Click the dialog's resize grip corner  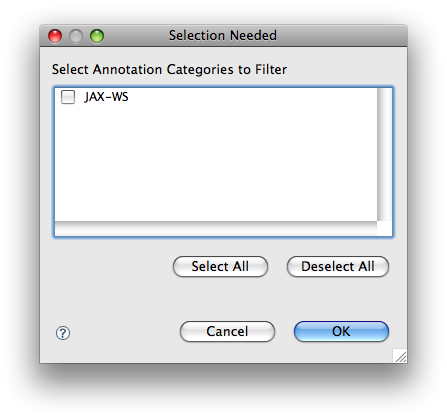click(x=400, y=356)
